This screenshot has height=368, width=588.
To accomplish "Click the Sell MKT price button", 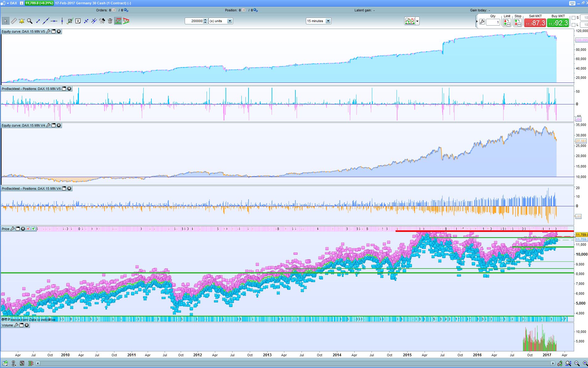I will pyautogui.click(x=535, y=22).
